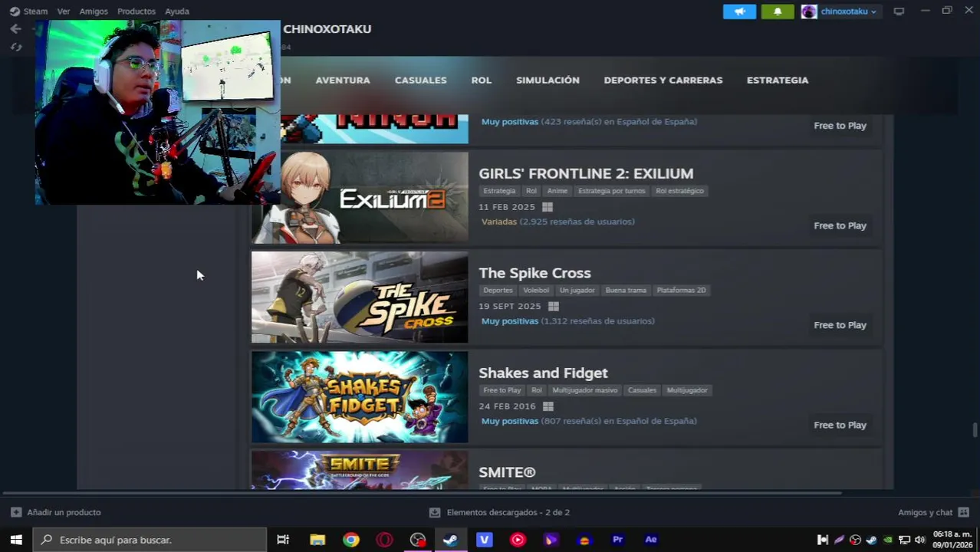Screen dimensions: 980x552
Task: Click the vertical page scrollbar thumb
Action: click(975, 430)
